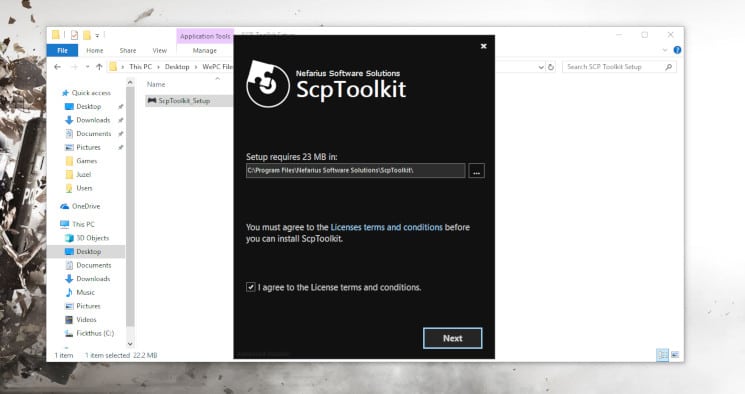Open Pictures under This PC

(88, 306)
